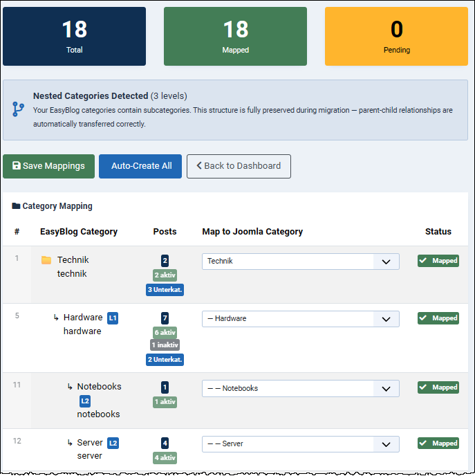Click the 'Map to Joomla Category' column header
This screenshot has width=475, height=476.
coord(252,232)
